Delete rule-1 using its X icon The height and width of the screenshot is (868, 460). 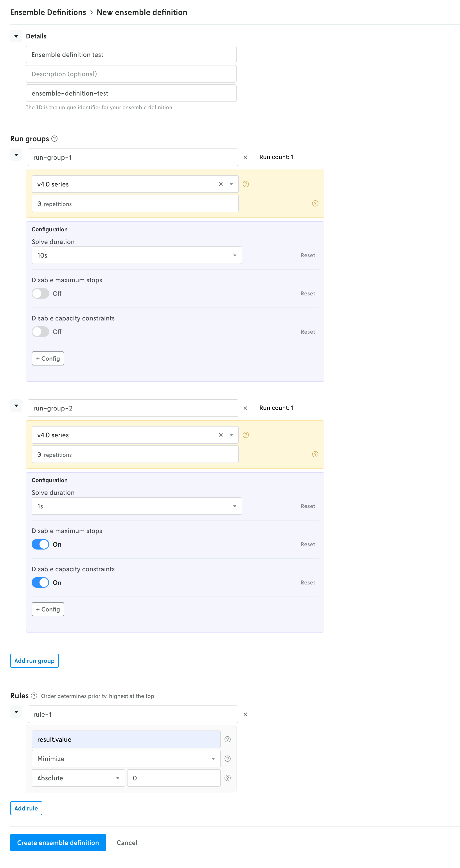(246, 714)
